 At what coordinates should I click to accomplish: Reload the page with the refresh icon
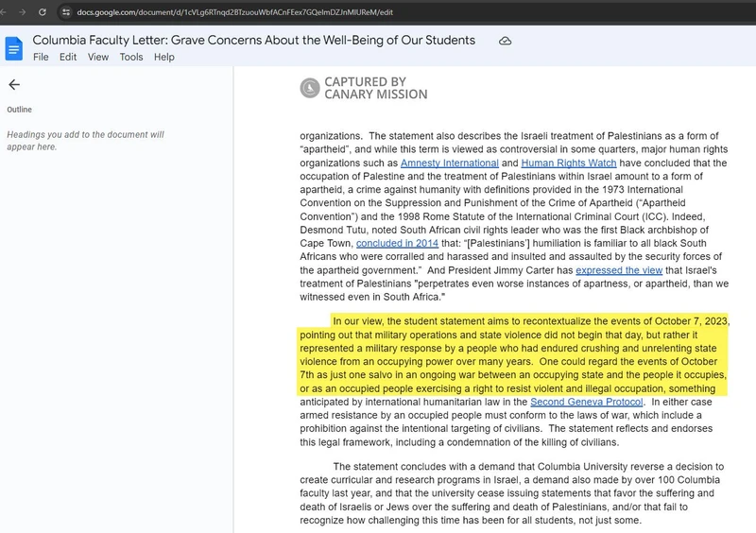tap(42, 12)
